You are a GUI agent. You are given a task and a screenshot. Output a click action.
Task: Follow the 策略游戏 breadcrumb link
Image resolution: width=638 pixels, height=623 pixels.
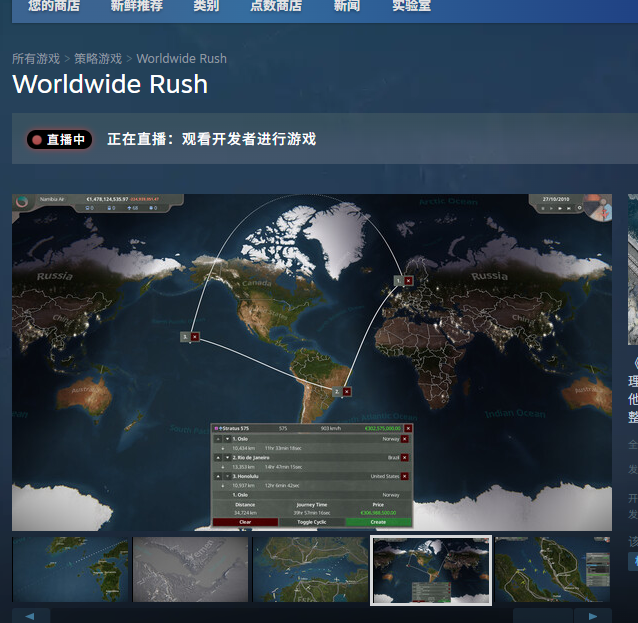coord(98,59)
